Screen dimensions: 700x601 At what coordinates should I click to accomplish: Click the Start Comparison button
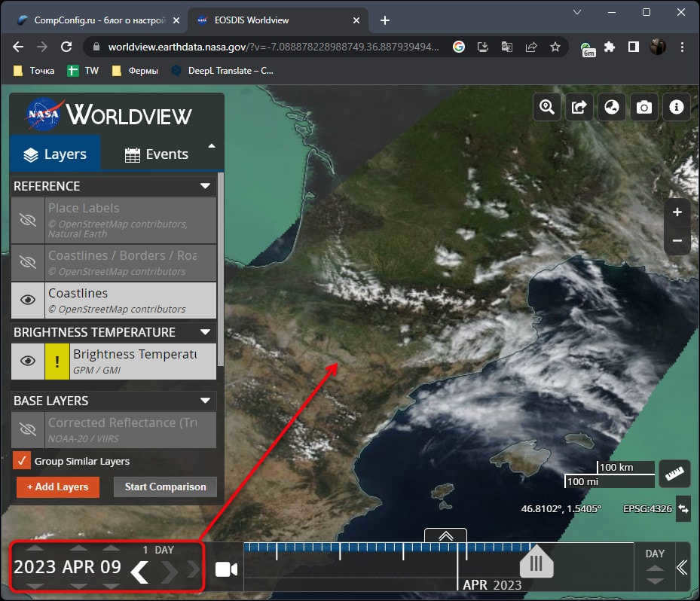165,487
